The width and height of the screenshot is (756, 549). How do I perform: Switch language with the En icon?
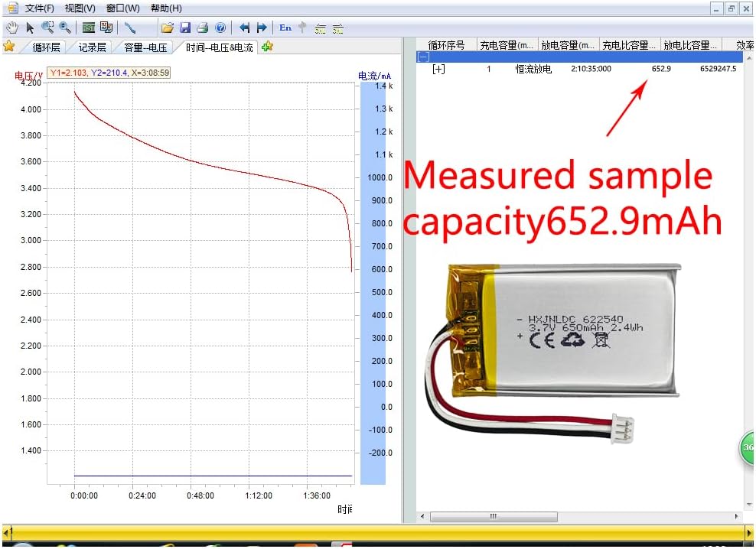pos(285,28)
